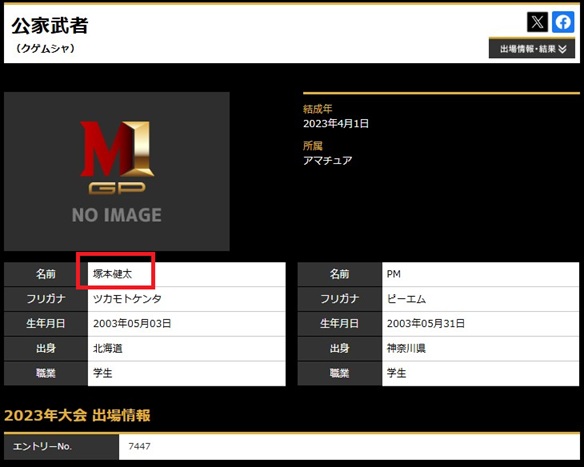
Task: Select the name 塚本健太 in the red box
Action: [x=112, y=274]
